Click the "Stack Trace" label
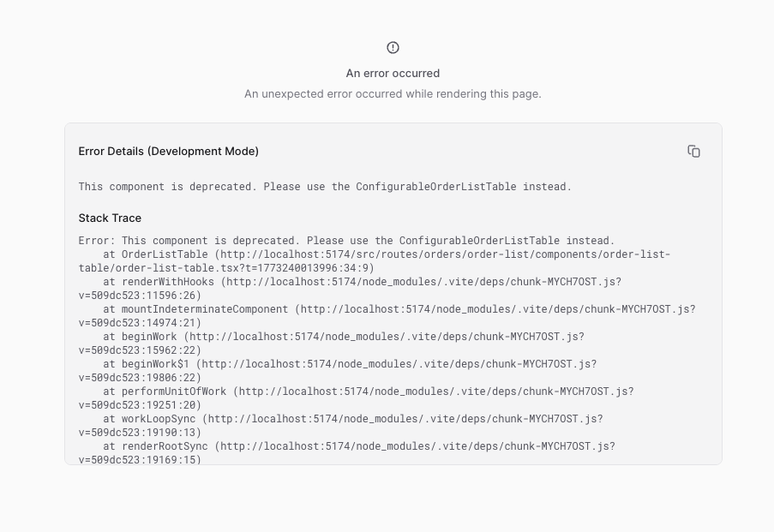The image size is (774, 532). coord(110,218)
